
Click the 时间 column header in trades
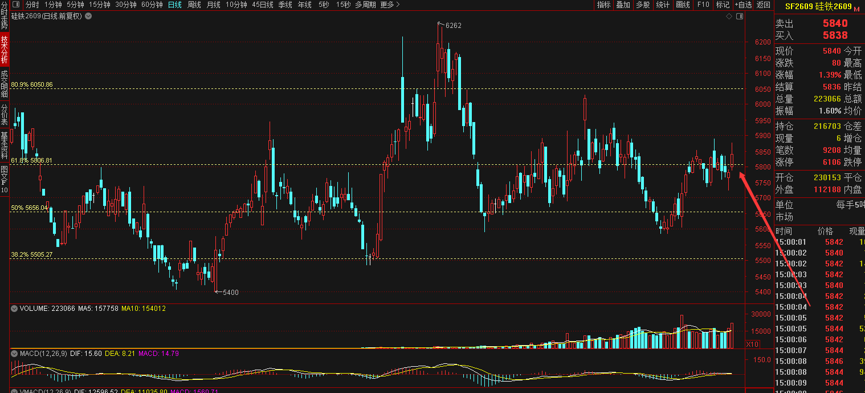pyautogui.click(x=784, y=231)
